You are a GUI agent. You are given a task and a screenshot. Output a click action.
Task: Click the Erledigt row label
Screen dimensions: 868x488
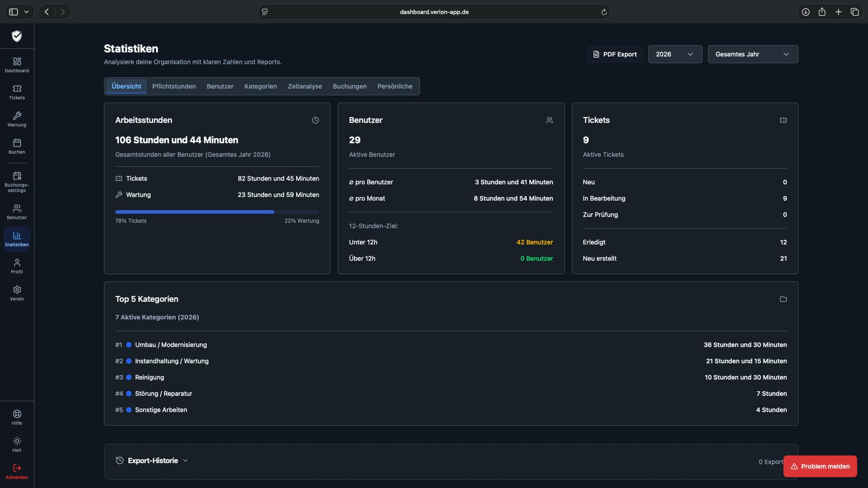point(594,242)
